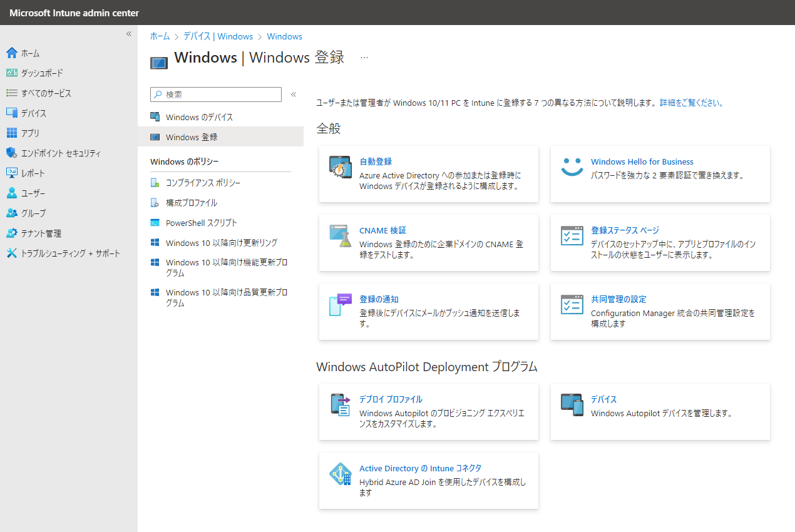Viewport: 795px width, 532px height.
Task: Click the PowerShell スクリプト icon
Action: (155, 223)
